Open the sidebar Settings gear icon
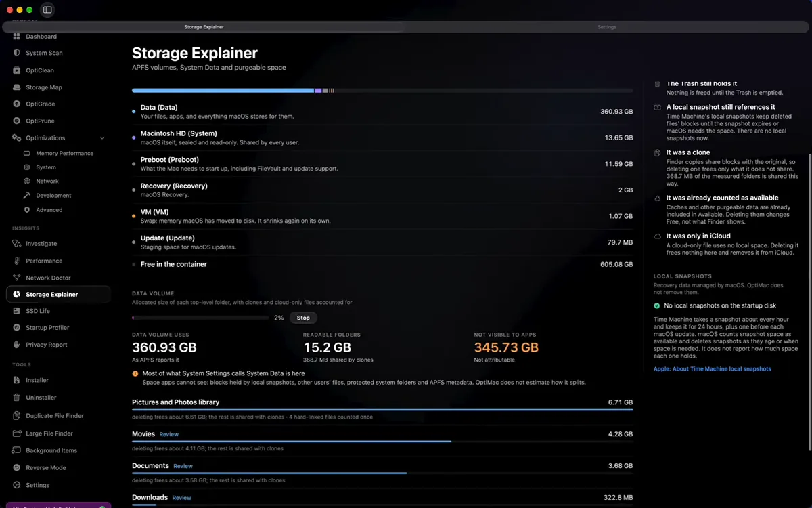 [x=17, y=485]
